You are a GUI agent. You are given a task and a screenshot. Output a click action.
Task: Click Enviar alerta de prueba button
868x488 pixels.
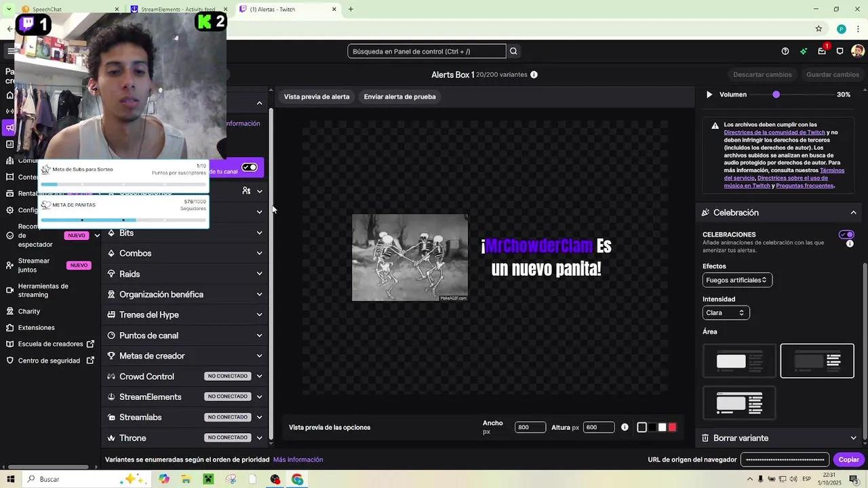[399, 97]
